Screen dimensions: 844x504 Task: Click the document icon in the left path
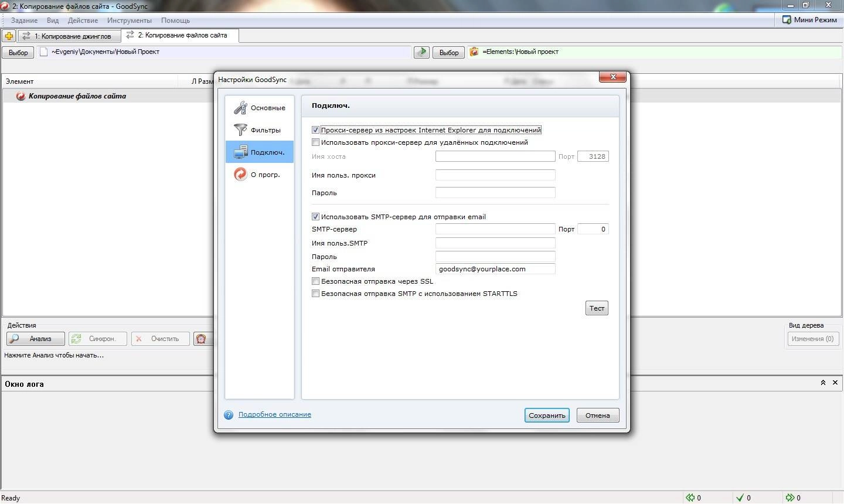click(43, 52)
